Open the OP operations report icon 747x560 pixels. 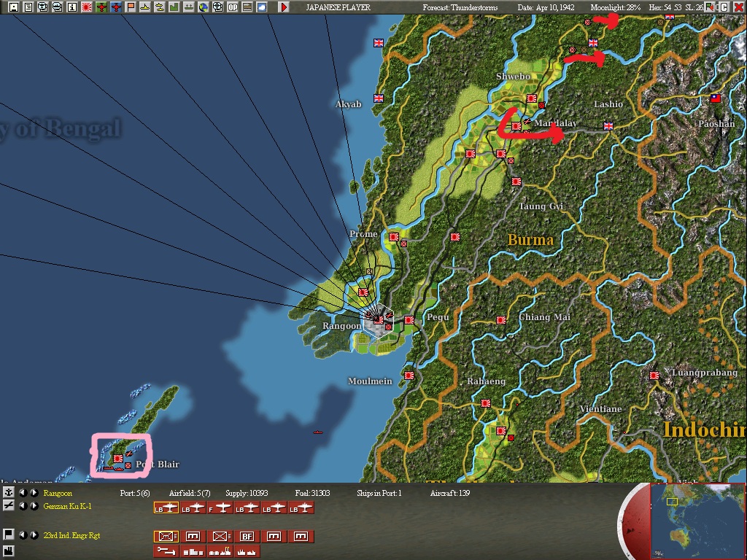coord(233,7)
